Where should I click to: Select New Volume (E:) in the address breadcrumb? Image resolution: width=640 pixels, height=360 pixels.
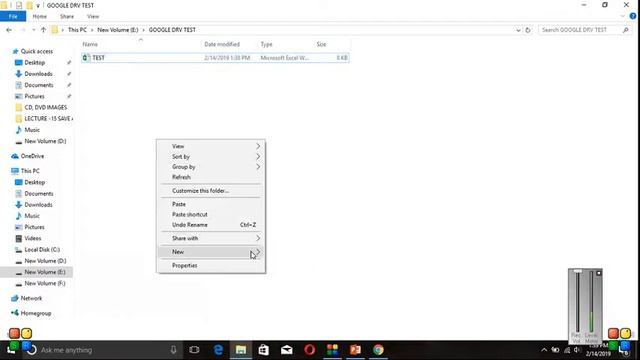(118, 30)
